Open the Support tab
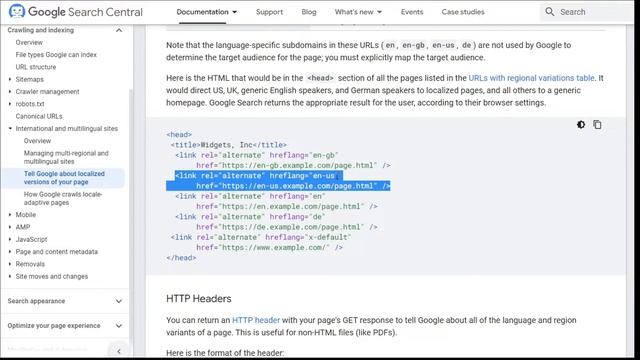Screen dimensions: 640x360 269,12
